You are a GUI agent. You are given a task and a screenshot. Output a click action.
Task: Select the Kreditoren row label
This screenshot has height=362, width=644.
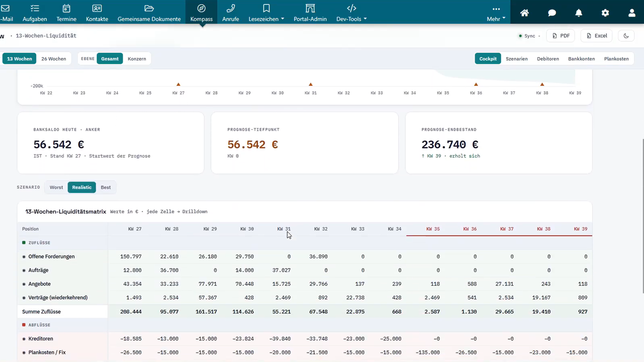pyautogui.click(x=41, y=339)
